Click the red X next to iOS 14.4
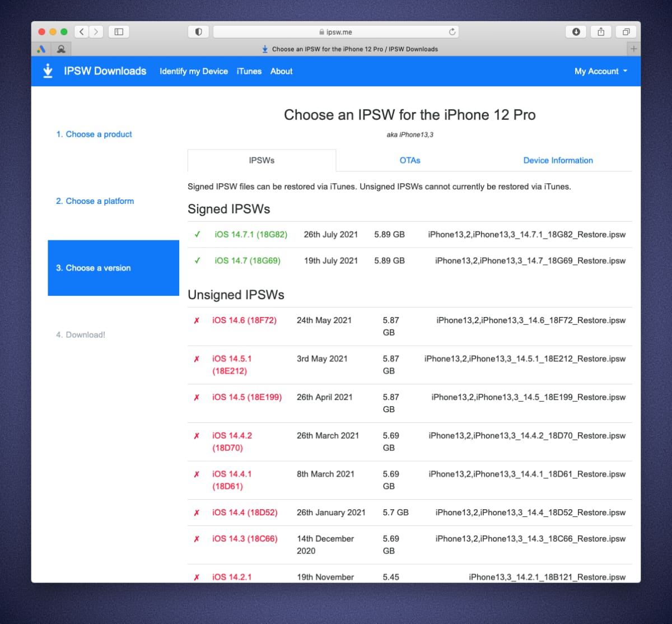Viewport: 672px width, 624px height. [x=197, y=513]
